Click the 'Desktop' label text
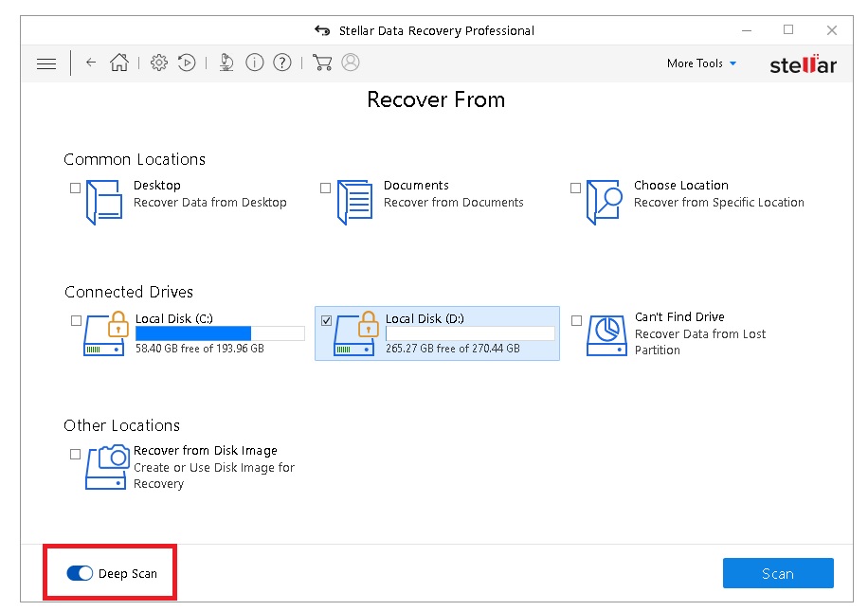Viewport: 868px width, 611px height. point(157,186)
